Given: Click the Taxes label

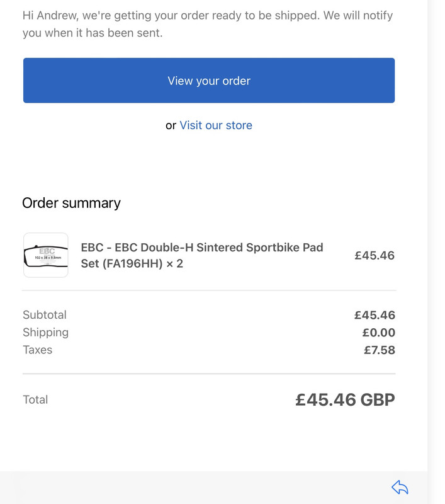Looking at the screenshot, I should 38,350.
